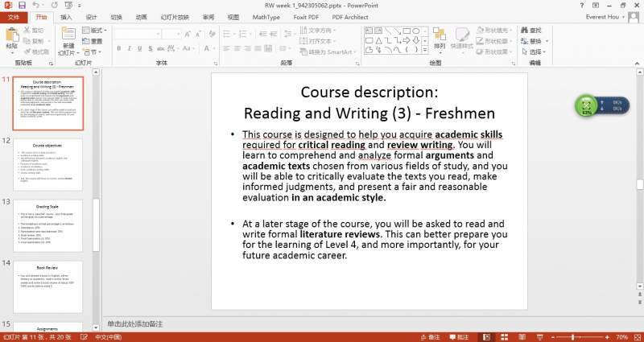Select the right arrow shape in gallery
Image resolution: width=644 pixels, height=342 pixels.
pos(407,40)
